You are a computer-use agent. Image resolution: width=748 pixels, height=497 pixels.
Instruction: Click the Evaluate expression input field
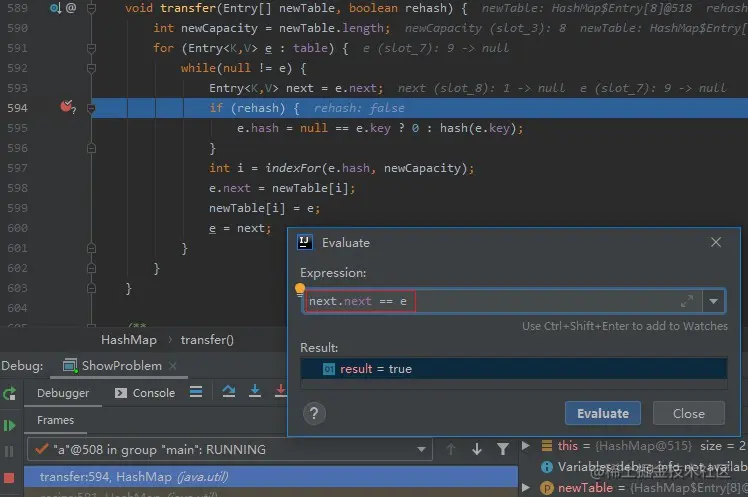pos(502,301)
